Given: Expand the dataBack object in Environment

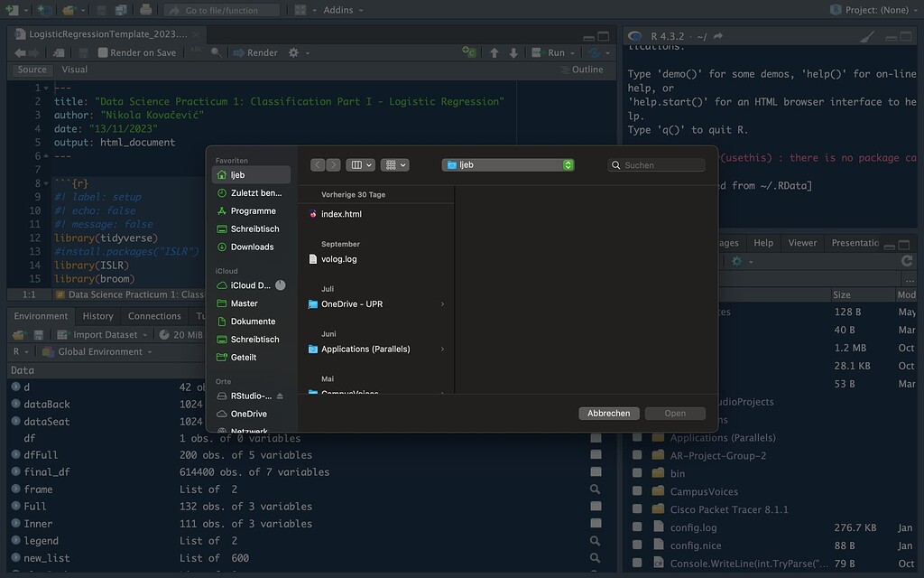Looking at the screenshot, I should pos(15,405).
